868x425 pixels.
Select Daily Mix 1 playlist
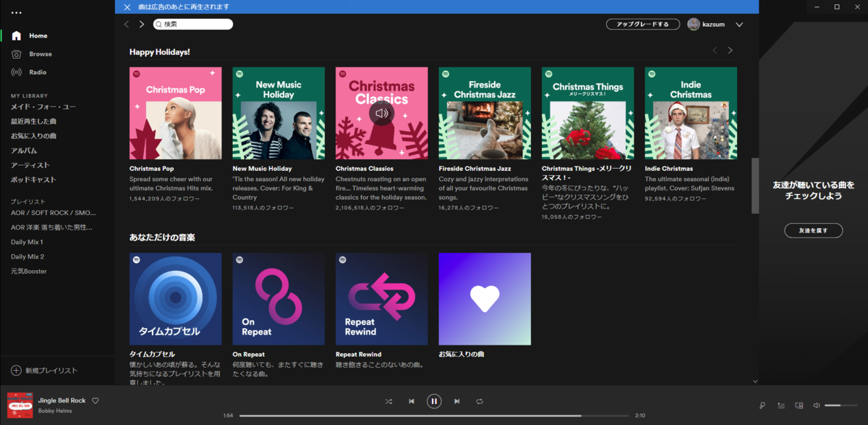point(27,242)
